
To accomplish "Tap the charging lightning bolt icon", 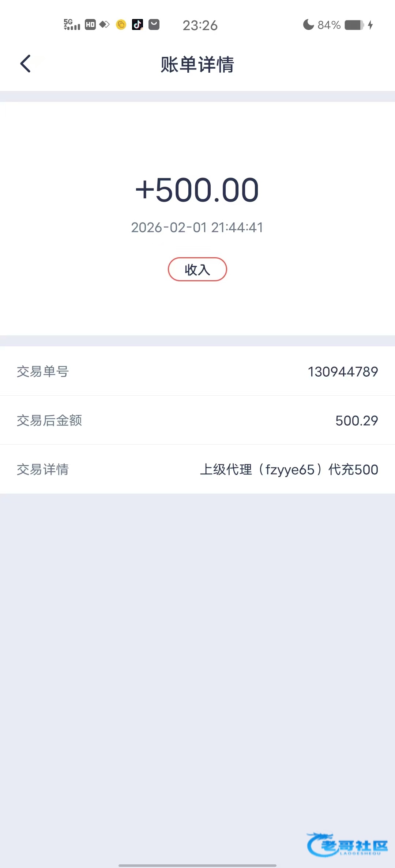I will [x=370, y=25].
